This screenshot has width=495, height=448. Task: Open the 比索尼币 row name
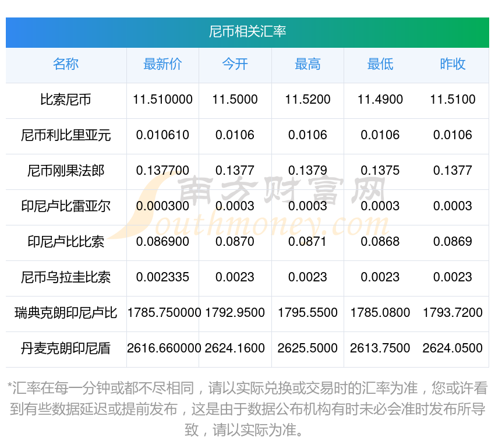click(66, 100)
